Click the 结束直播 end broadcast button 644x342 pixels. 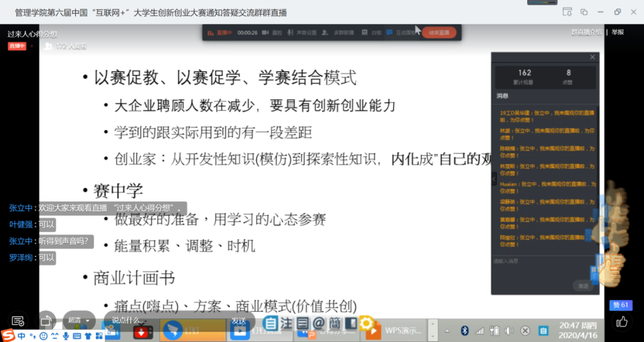coord(439,33)
